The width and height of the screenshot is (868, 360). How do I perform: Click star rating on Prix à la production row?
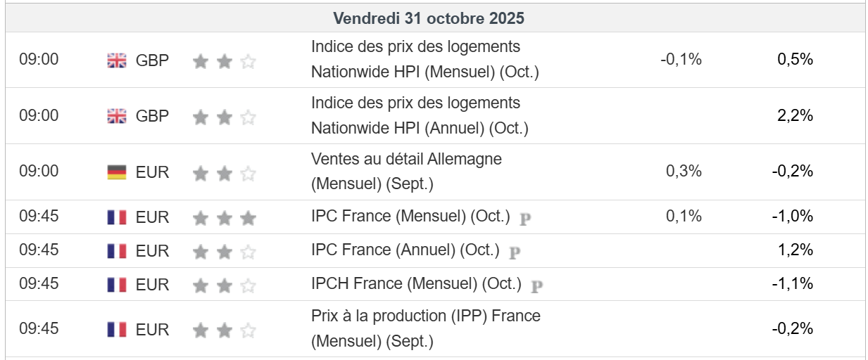pos(225,330)
